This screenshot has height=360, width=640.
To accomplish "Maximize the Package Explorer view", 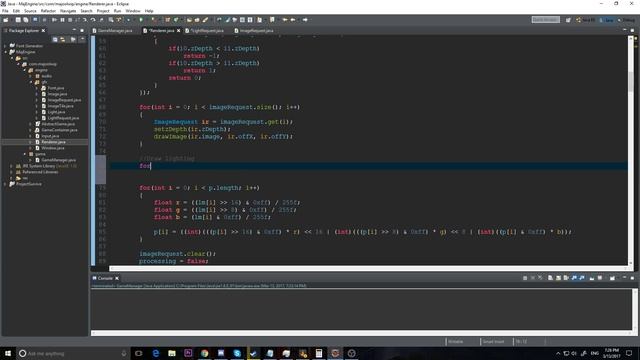I will click(82, 30).
